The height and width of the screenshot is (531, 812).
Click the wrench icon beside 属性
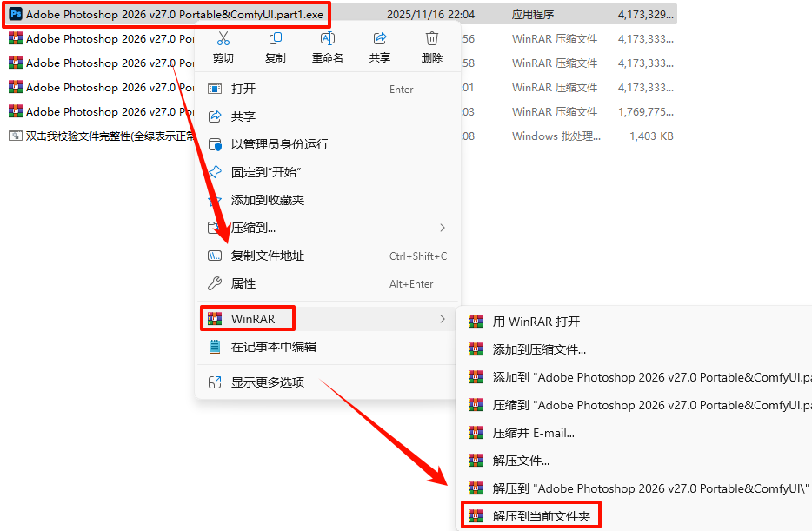pos(215,283)
